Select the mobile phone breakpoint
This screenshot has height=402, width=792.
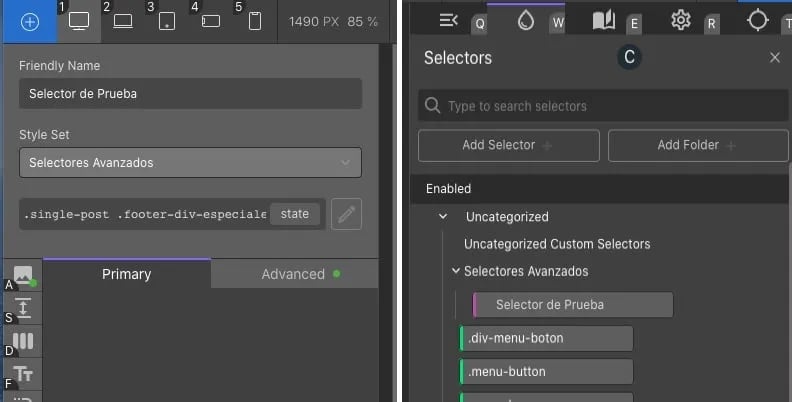click(x=255, y=21)
